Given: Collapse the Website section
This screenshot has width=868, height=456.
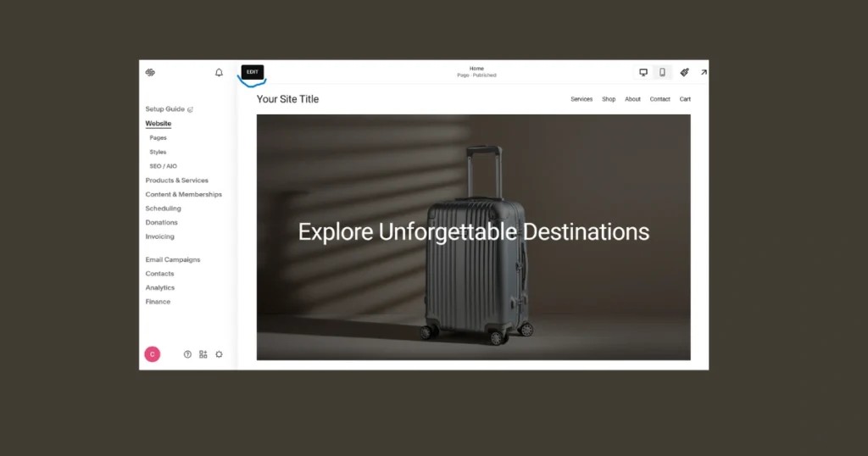Looking at the screenshot, I should click(159, 124).
